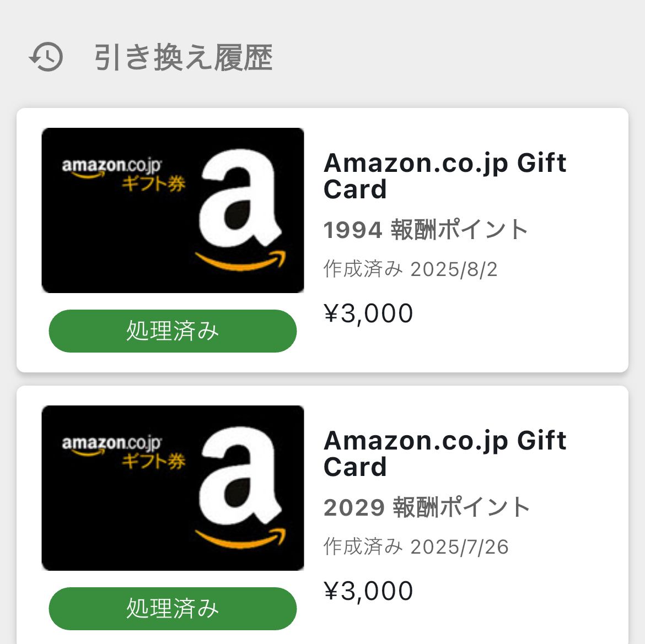Open the Amazon.co.jp Gift Card title dated 2025/7/26

click(444, 453)
